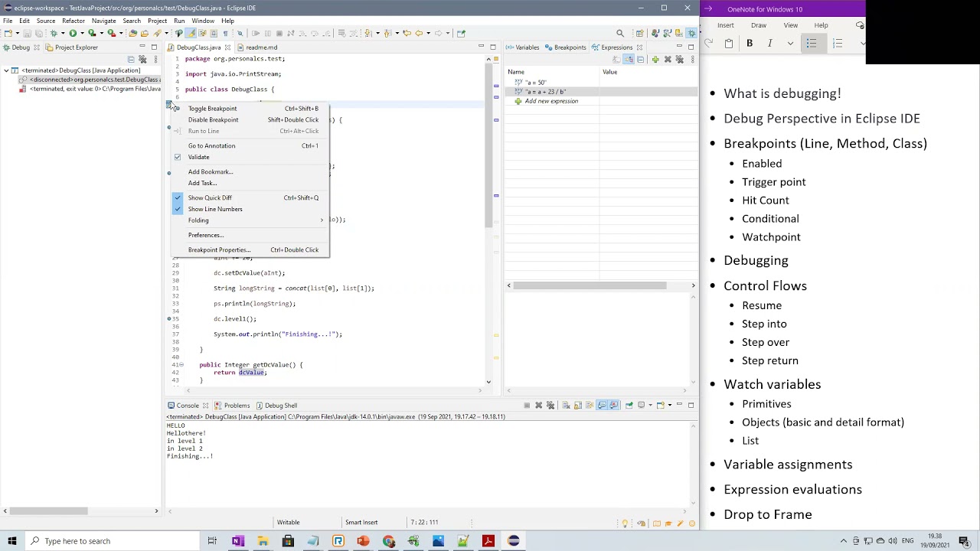Click the horizontal scrollbar in Expressions view

590,285
